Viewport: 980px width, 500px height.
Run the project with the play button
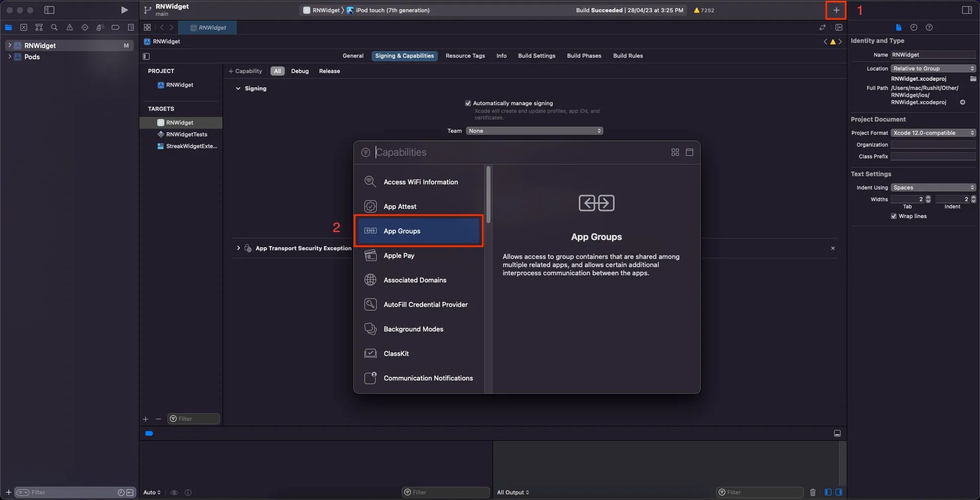[x=124, y=10]
